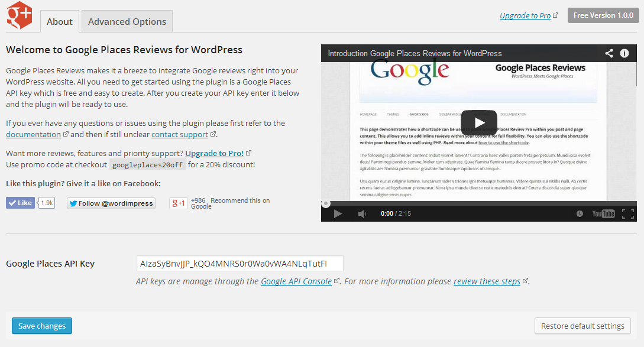Click Restore default settings button
This screenshot has height=347, width=644.
click(x=582, y=326)
